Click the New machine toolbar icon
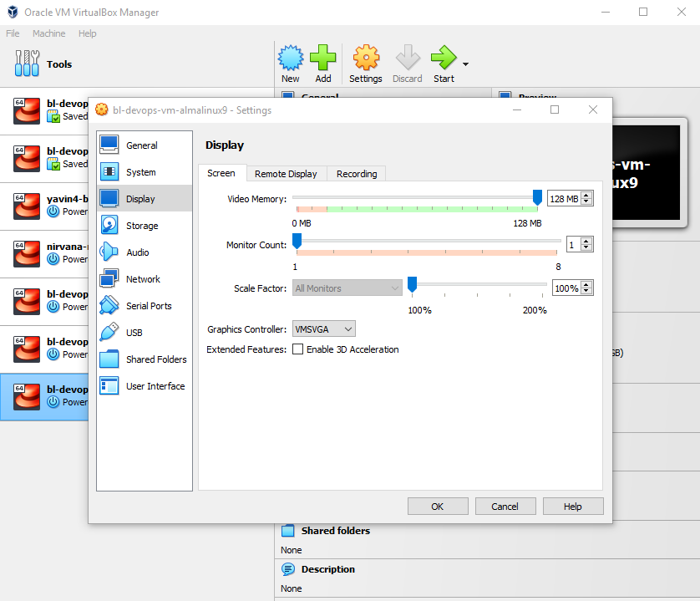The width and height of the screenshot is (700, 601). point(291,58)
